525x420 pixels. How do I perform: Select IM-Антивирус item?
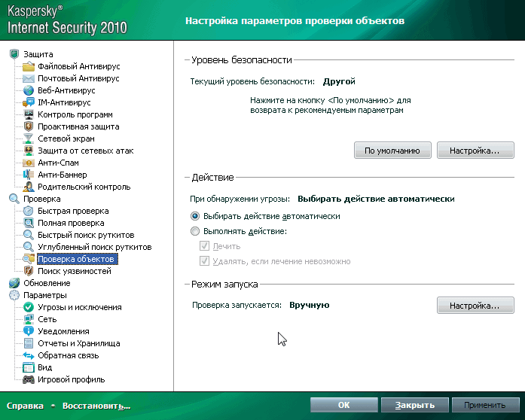click(x=64, y=102)
